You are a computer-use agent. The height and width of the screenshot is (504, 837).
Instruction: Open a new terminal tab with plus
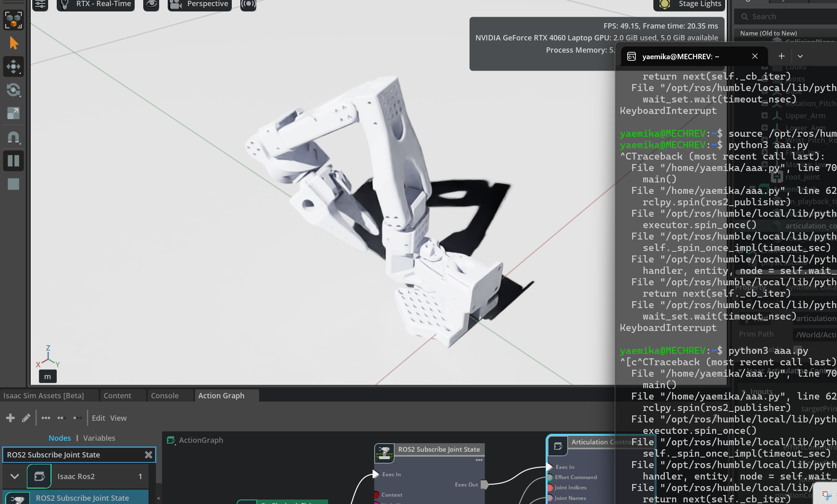[x=781, y=56]
